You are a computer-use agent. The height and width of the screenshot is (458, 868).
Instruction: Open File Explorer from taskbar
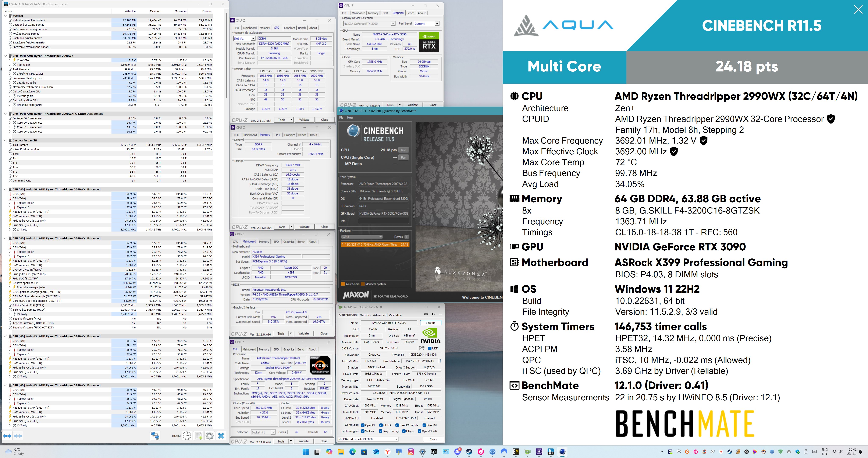tap(341, 452)
